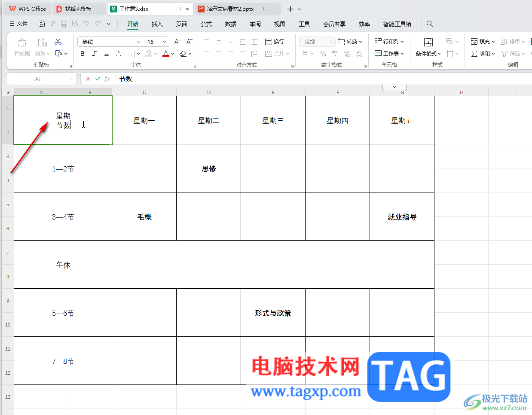This screenshot has width=532, height=415.
Task: Click the font color red A swatch
Action: [x=166, y=54]
